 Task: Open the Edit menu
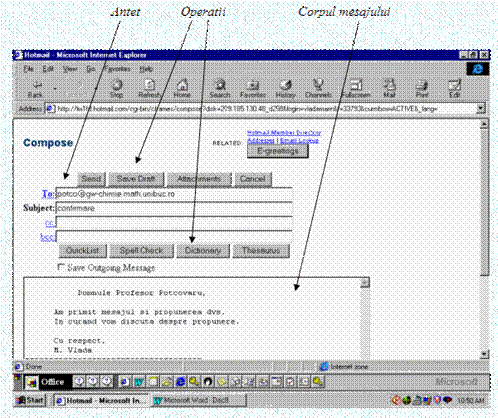(x=48, y=69)
